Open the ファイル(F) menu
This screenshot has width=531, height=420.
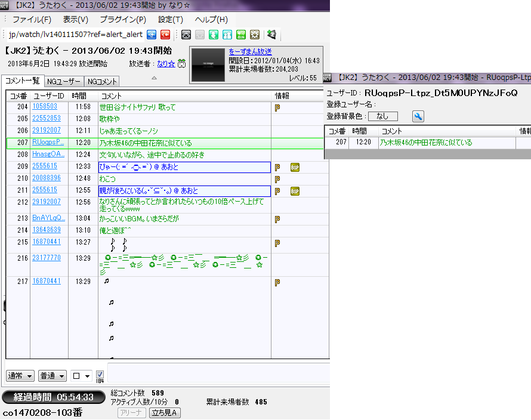click(x=32, y=20)
